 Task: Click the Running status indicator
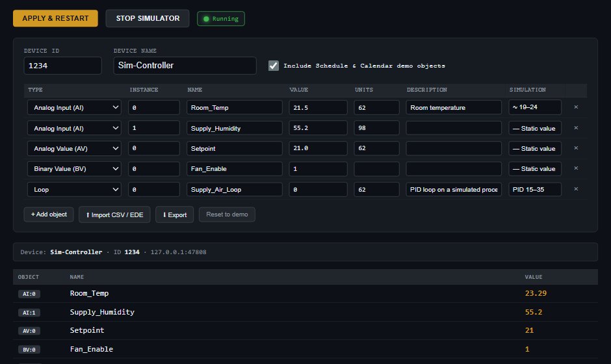(221, 19)
